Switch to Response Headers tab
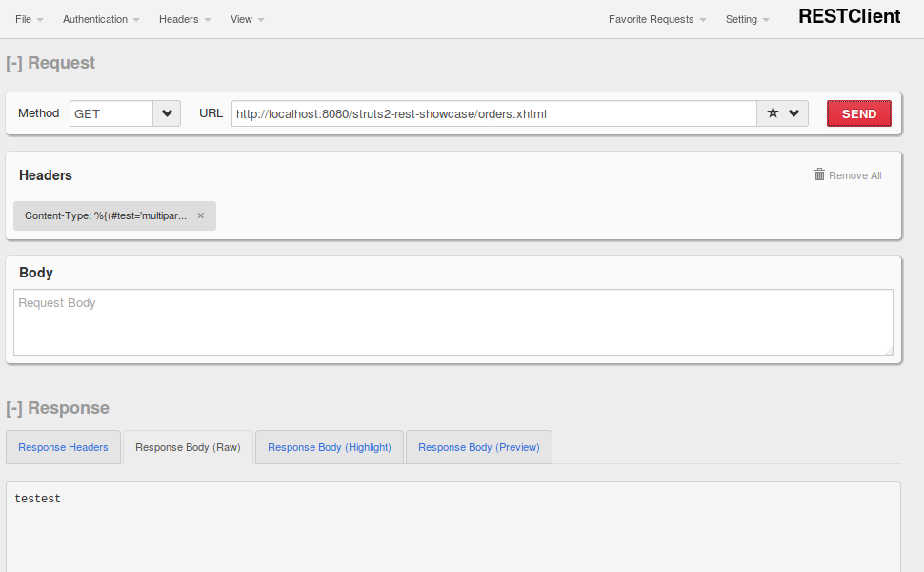 [63, 447]
